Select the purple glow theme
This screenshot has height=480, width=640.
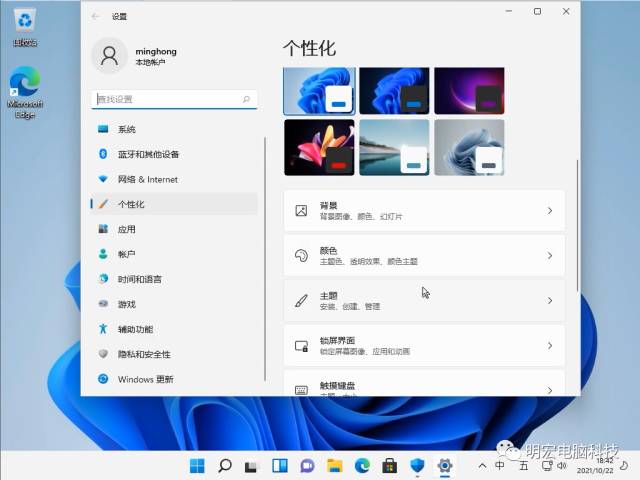[x=469, y=91]
